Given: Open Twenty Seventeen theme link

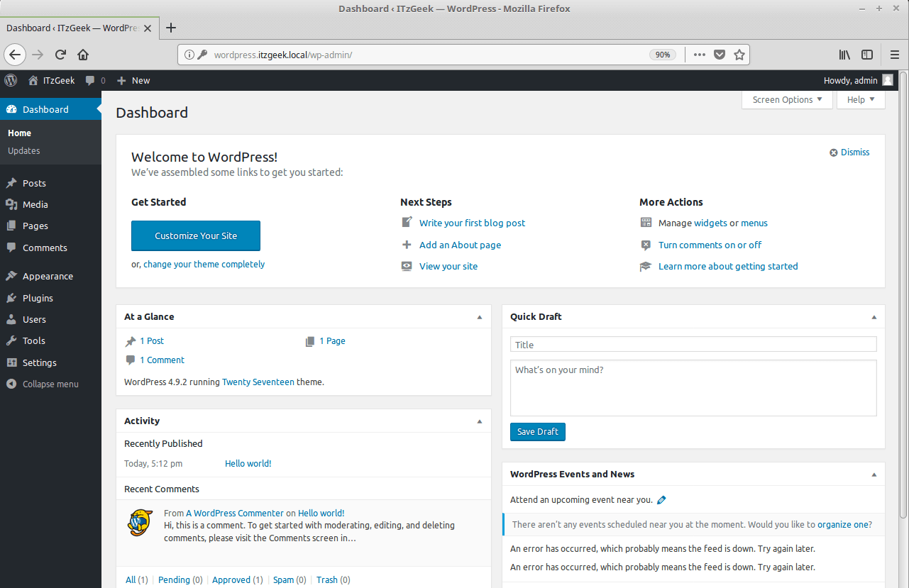Looking at the screenshot, I should point(258,382).
